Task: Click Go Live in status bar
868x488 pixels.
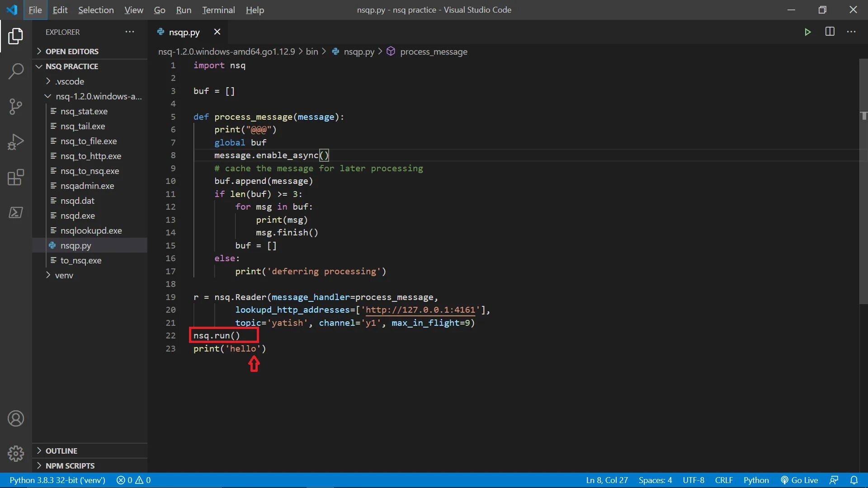Action: [x=799, y=480]
